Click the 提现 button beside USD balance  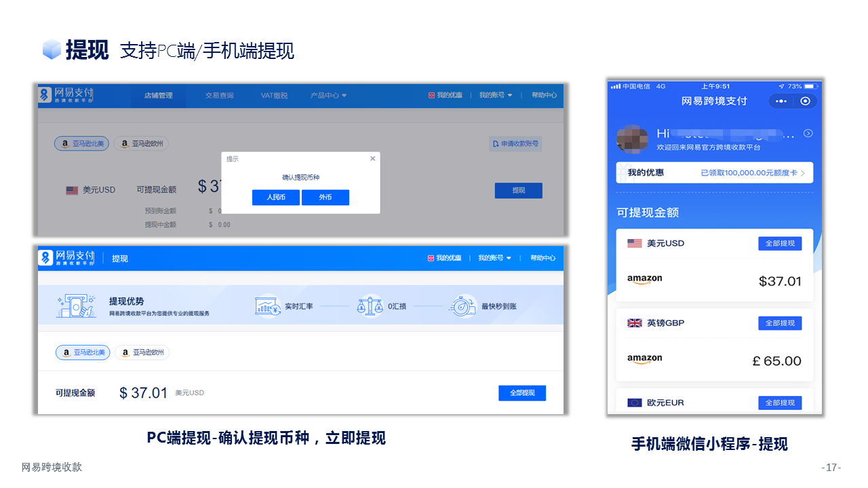tap(519, 190)
